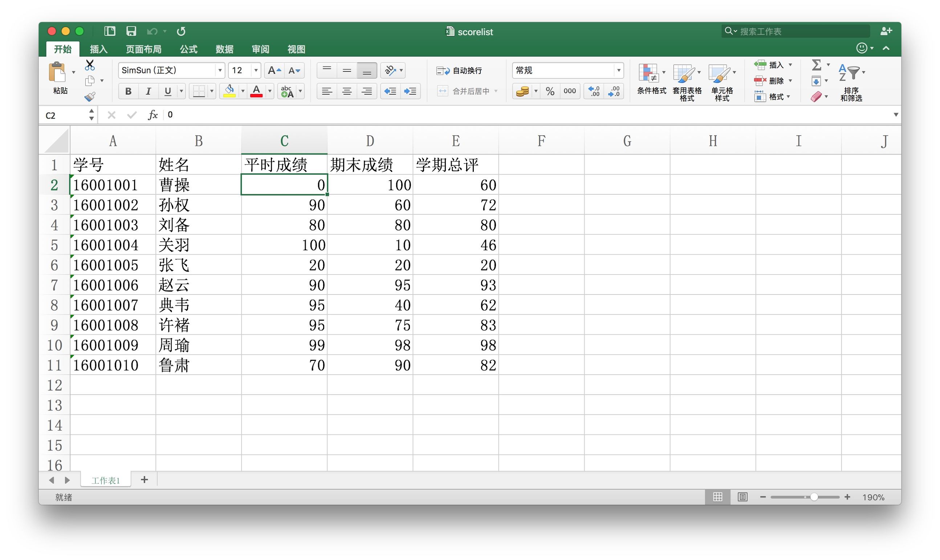This screenshot has height=560, width=940.
Task: Click the scissors cut icon
Action: pyautogui.click(x=90, y=65)
